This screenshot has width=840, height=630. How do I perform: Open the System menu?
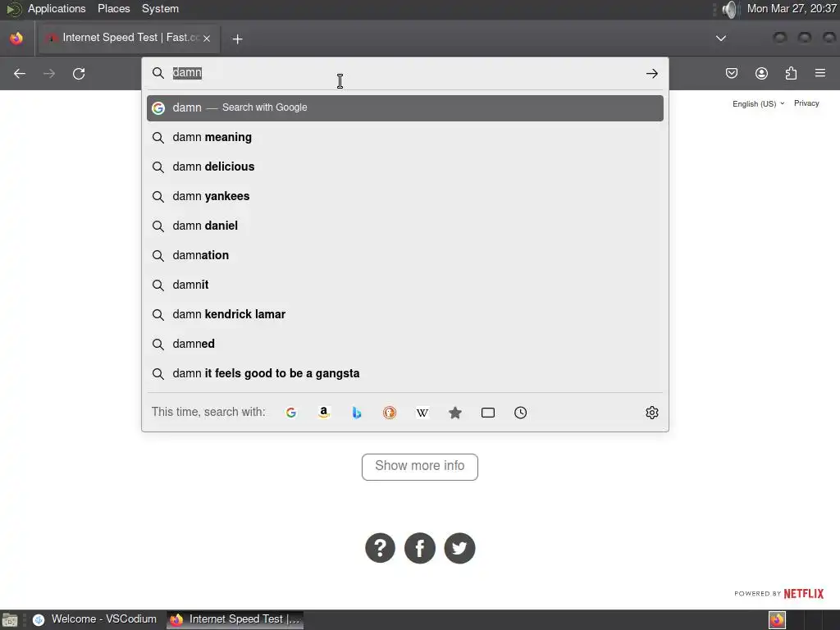(x=160, y=8)
